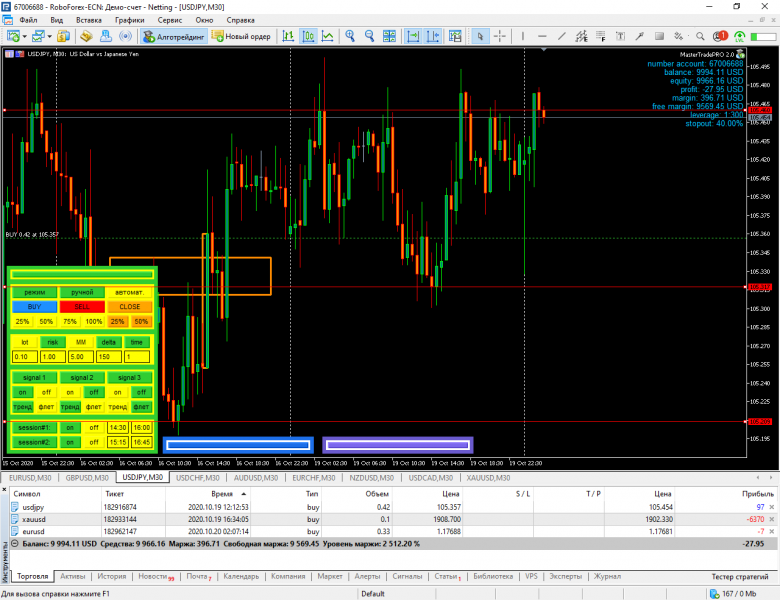Click the 100% volume button
Screen dimensions: 780x600
click(94, 322)
